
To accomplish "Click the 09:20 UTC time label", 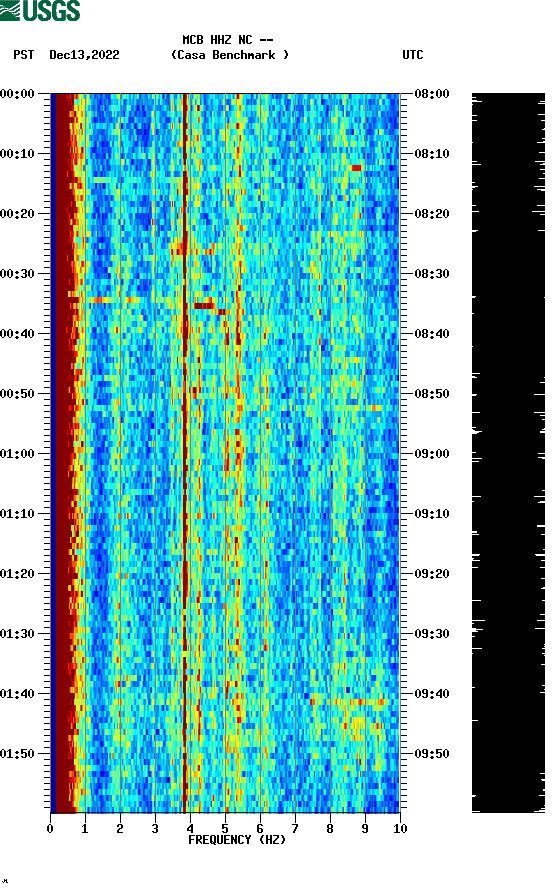I will click(x=432, y=573).
